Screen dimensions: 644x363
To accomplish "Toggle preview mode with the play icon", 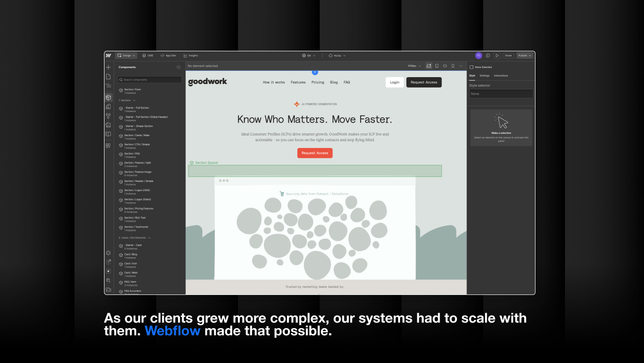I will (498, 55).
